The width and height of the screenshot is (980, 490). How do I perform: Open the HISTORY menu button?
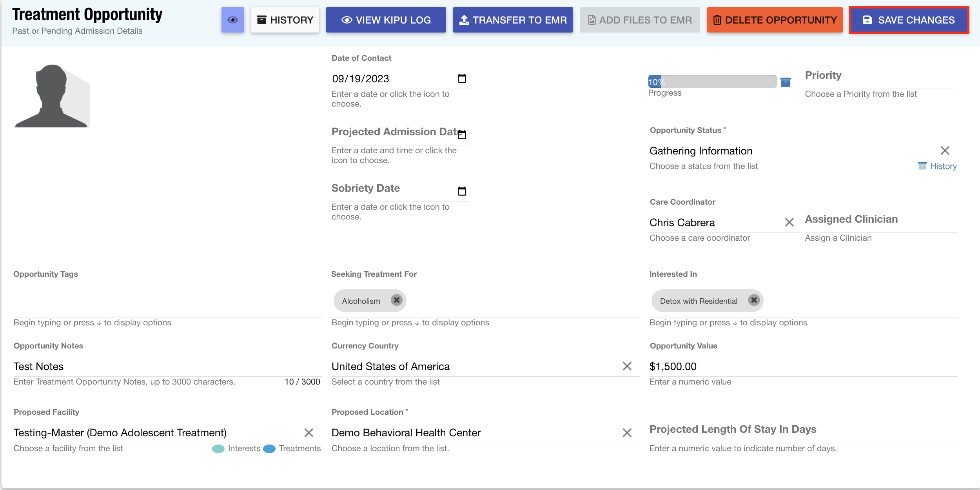(x=285, y=20)
